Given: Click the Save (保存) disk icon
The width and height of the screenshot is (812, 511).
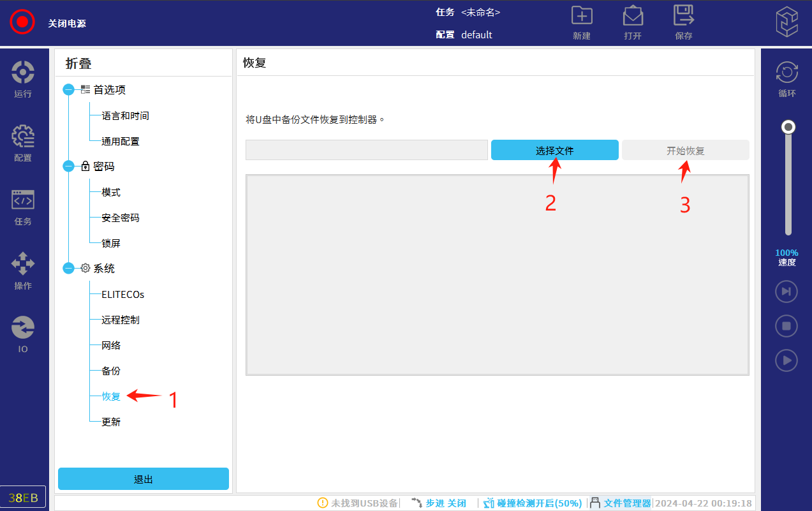Looking at the screenshot, I should click(683, 17).
